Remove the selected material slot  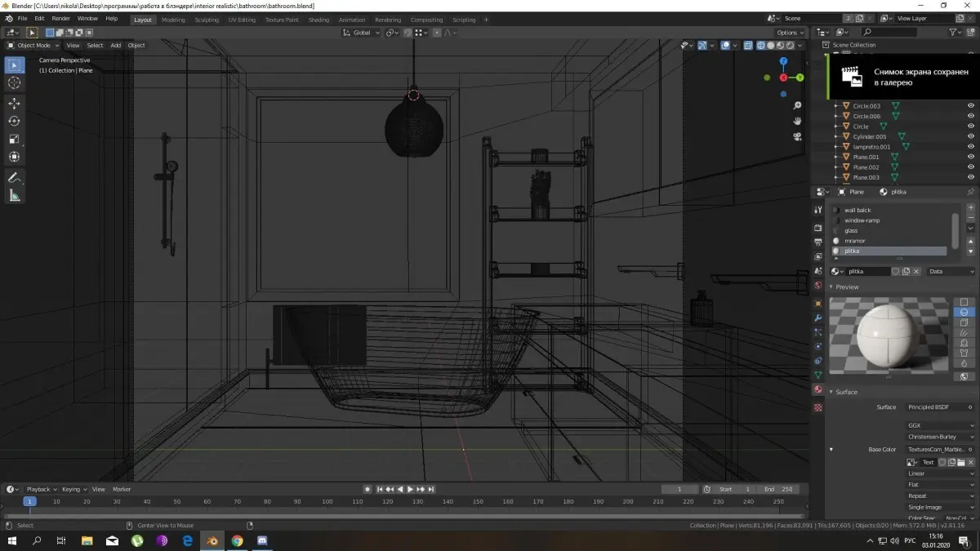pos(970,218)
